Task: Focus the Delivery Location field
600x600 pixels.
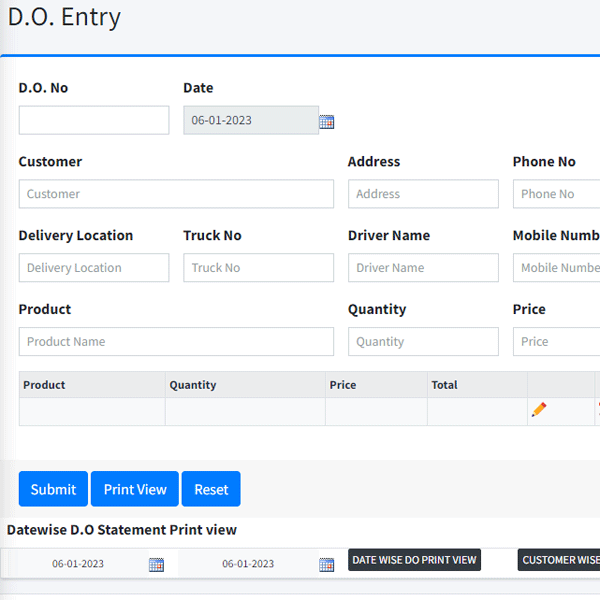Action: click(94, 267)
